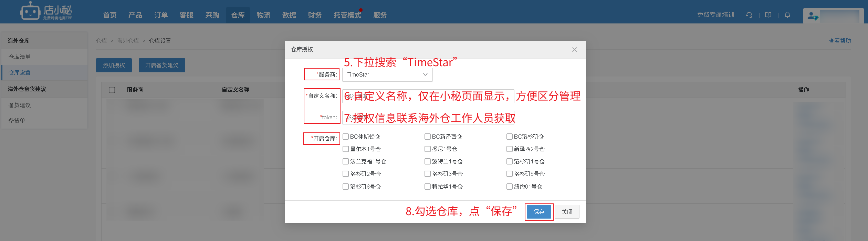This screenshot has height=241, width=868.
Task: Check the BC洛杉矶仓 warehouse checkbox
Action: pos(510,137)
